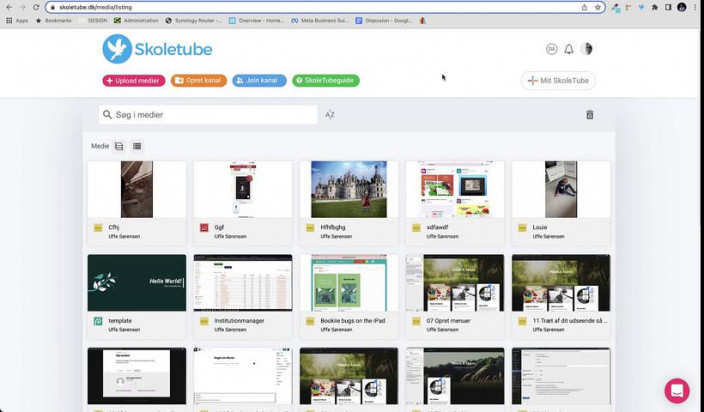This screenshot has height=412, width=704.
Task: Click the Join kanal button
Action: pos(259,80)
